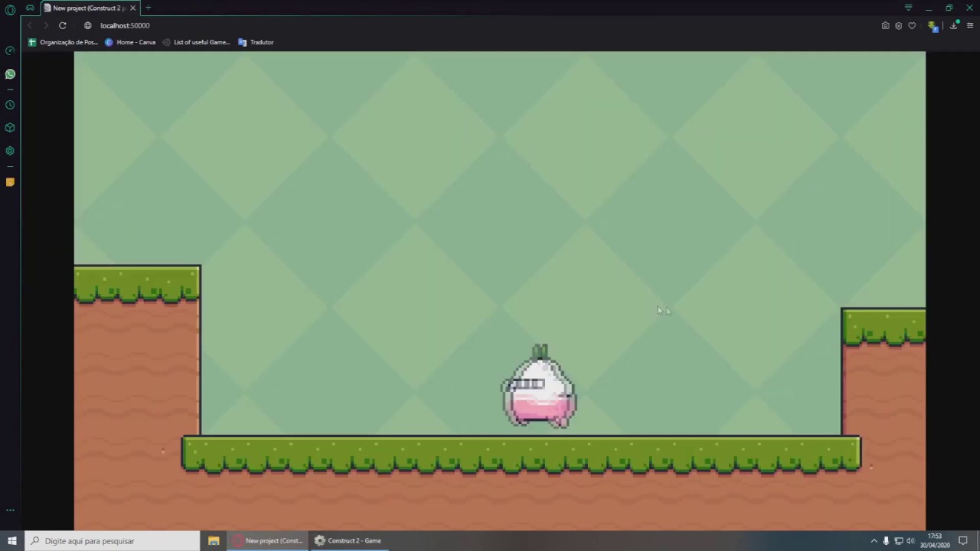Add page to bookmarks with heart icon
The image size is (980, 551).
point(912,25)
